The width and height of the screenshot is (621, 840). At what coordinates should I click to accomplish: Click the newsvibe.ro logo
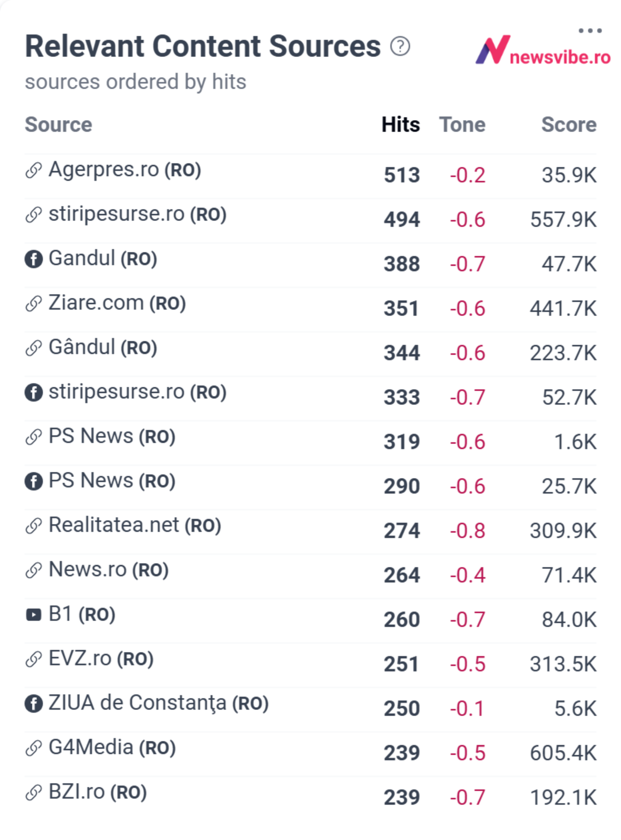click(542, 50)
